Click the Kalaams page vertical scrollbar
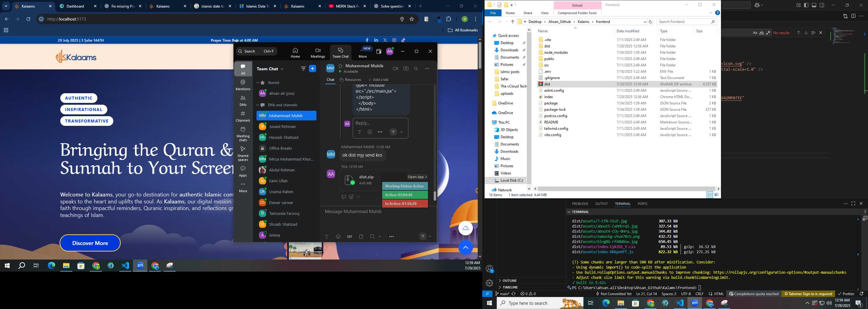This screenshot has width=868, height=309. tap(480, 55)
